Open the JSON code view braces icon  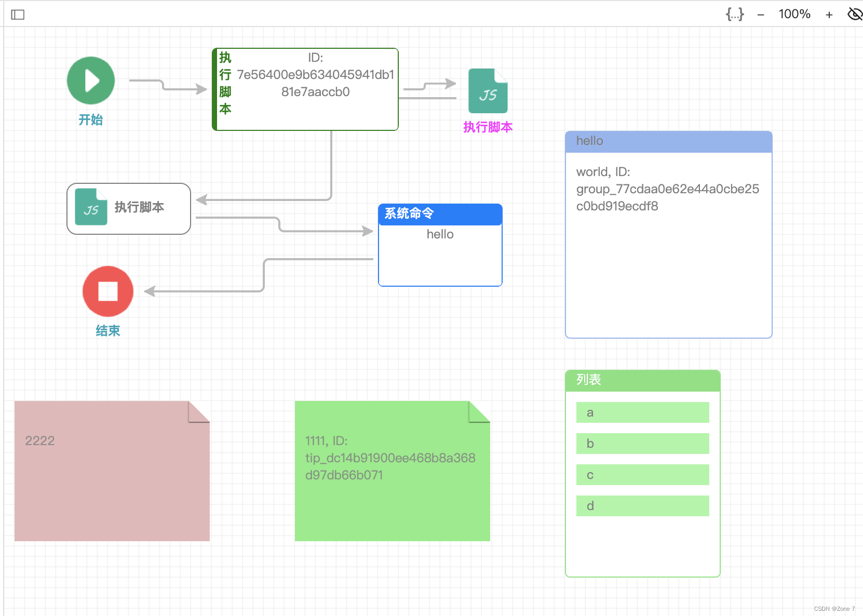tap(735, 14)
